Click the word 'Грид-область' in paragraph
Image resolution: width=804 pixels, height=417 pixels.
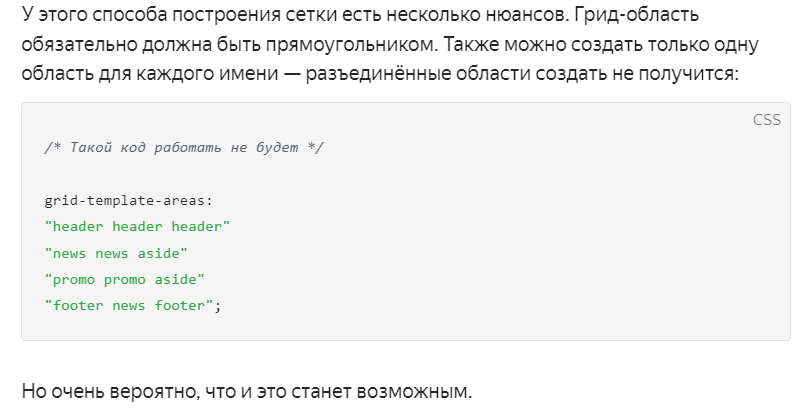coord(636,15)
